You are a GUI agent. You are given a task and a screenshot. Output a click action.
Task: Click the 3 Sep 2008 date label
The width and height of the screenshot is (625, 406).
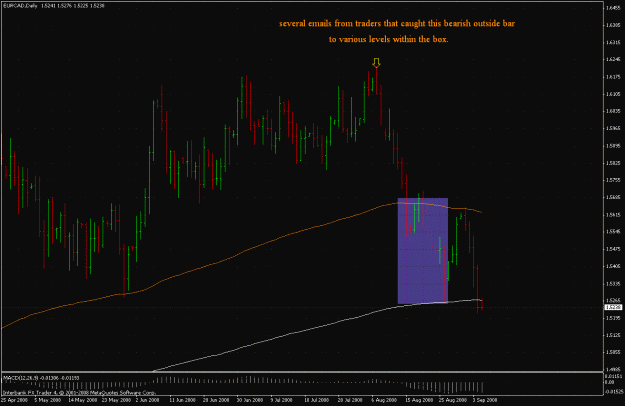pyautogui.click(x=485, y=400)
